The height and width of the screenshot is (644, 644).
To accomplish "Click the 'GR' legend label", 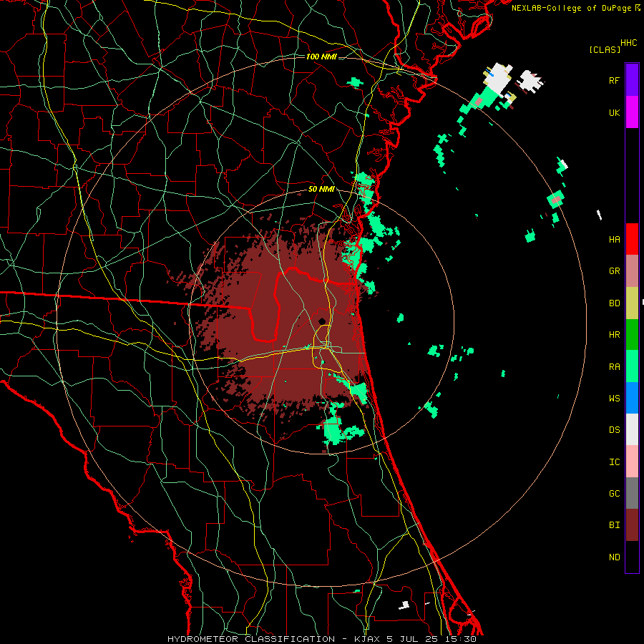I will [615, 271].
